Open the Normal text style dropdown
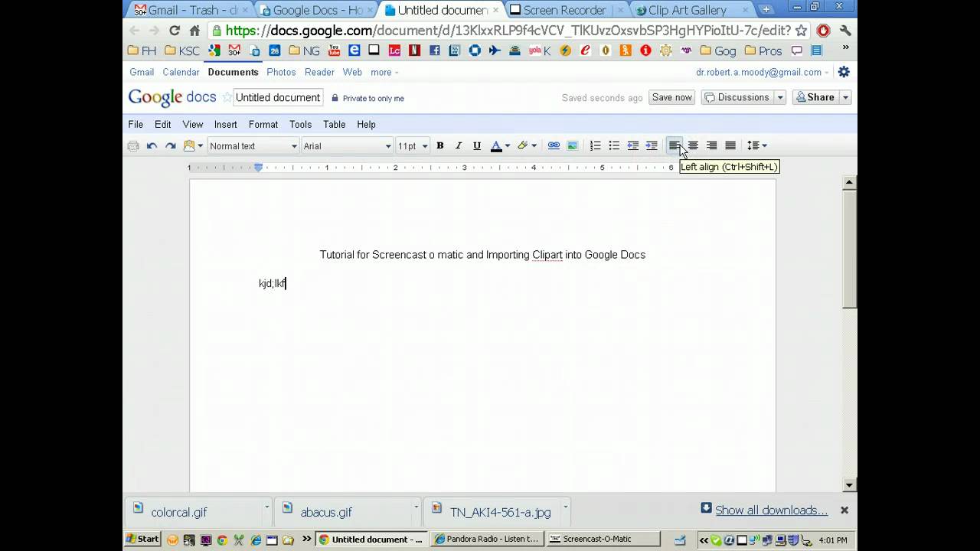Screen dimensions: 980x551 253,146
